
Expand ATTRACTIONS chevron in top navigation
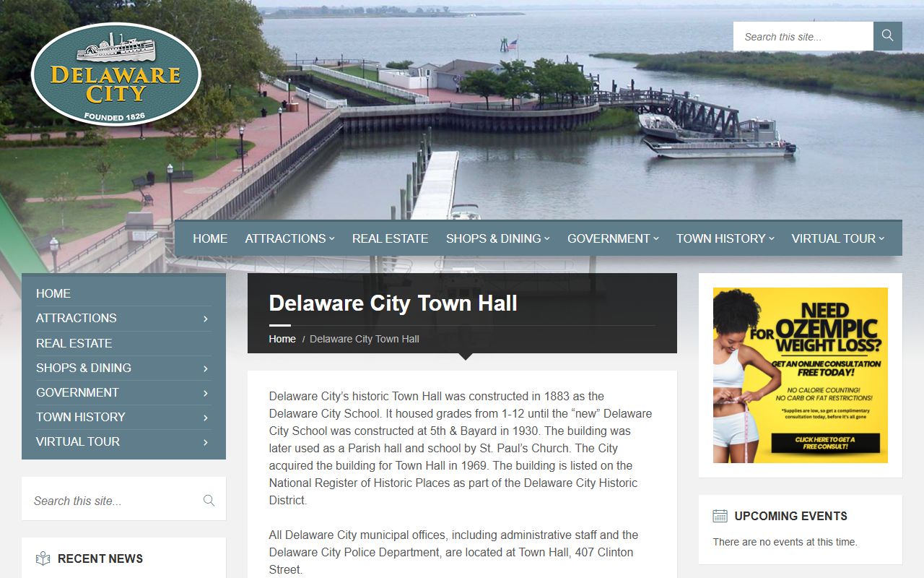pyautogui.click(x=331, y=238)
